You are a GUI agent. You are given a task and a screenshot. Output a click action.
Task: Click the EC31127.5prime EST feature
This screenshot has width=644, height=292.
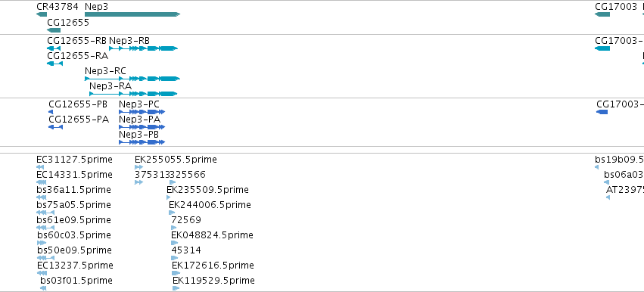(x=40, y=167)
